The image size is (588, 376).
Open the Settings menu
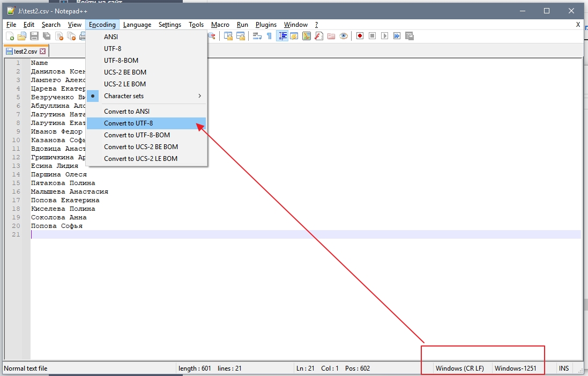click(x=170, y=24)
